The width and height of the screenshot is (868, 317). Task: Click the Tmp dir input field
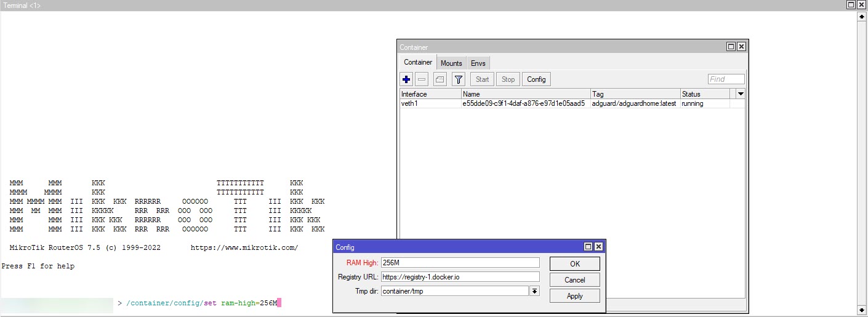(454, 291)
